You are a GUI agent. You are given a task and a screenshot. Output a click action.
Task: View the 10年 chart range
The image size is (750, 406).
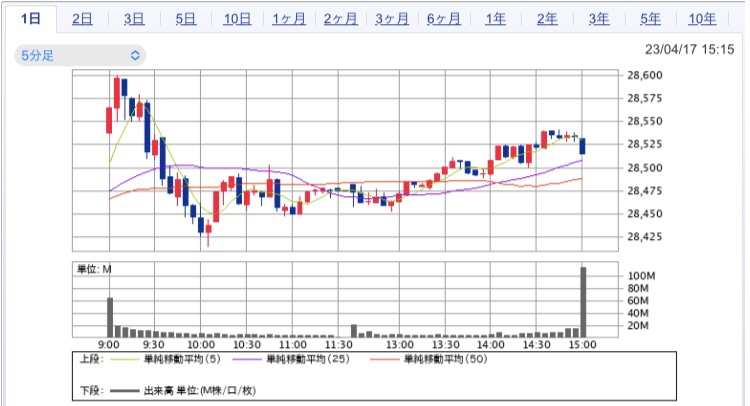tap(702, 19)
